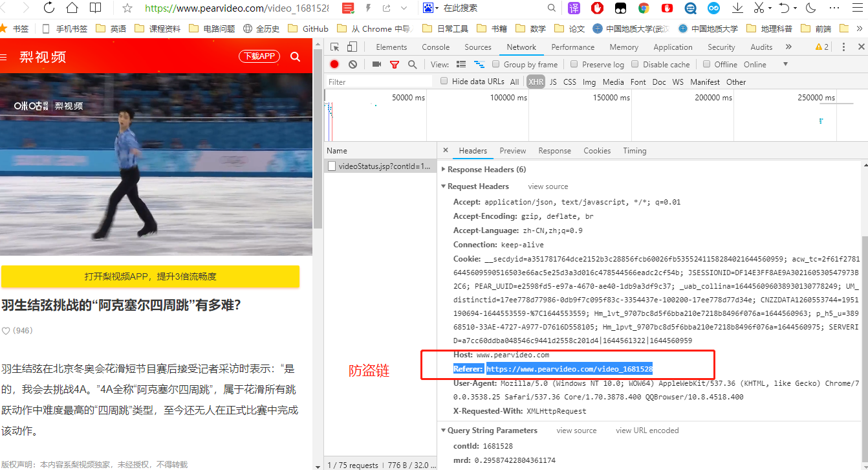This screenshot has width=868, height=470.
Task: Click the ad-blocker stop-sign extension icon
Action: click(596, 9)
